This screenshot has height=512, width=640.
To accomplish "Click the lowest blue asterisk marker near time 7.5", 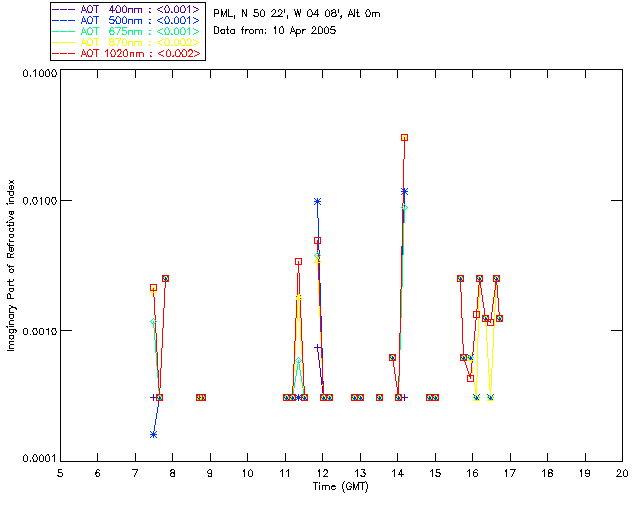I will pos(153,435).
